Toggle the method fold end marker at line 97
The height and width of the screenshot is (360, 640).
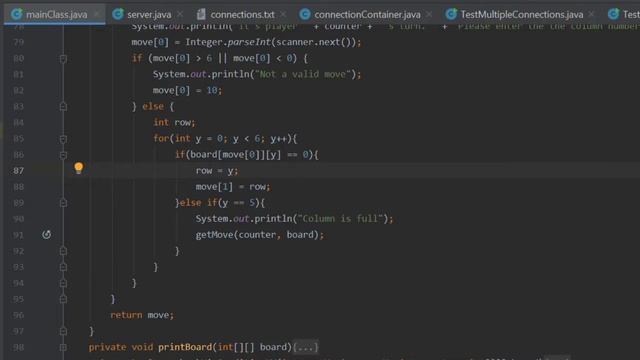(63, 331)
